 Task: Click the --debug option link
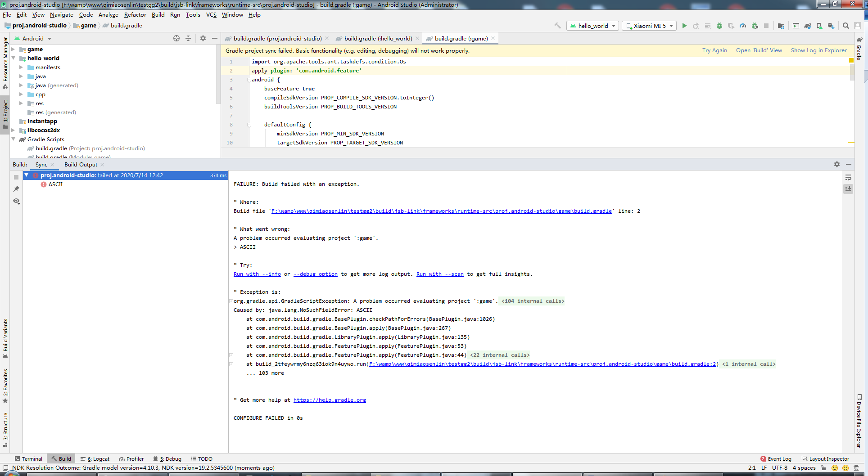click(x=316, y=274)
